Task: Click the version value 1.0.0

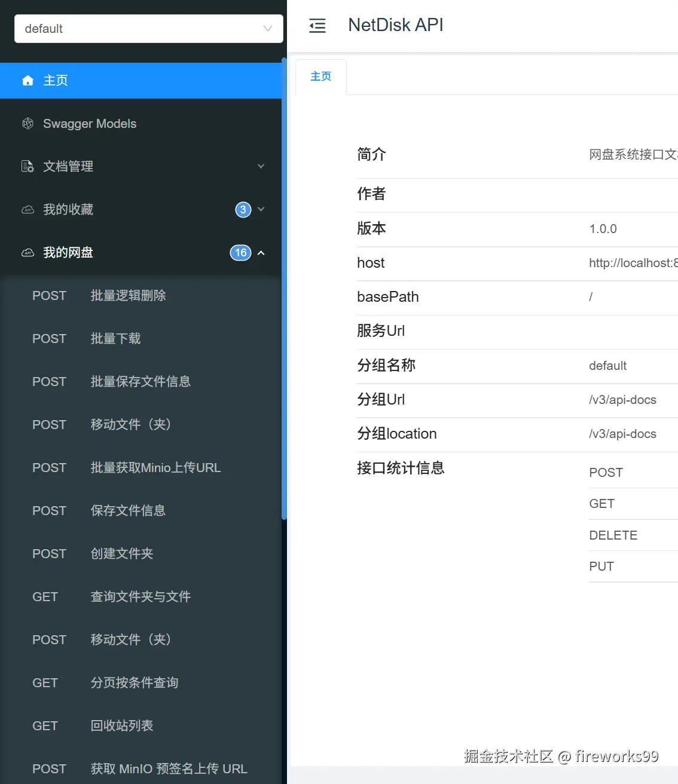Action: coord(603,229)
